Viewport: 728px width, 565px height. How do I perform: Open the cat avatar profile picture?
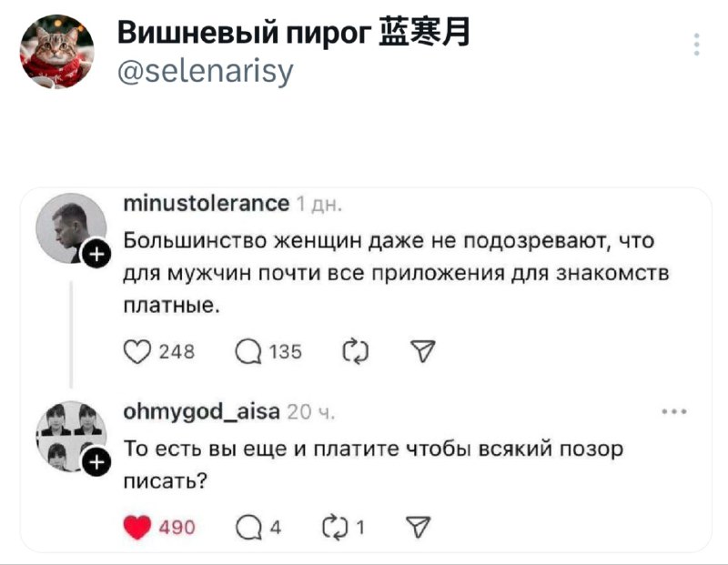tap(57, 51)
